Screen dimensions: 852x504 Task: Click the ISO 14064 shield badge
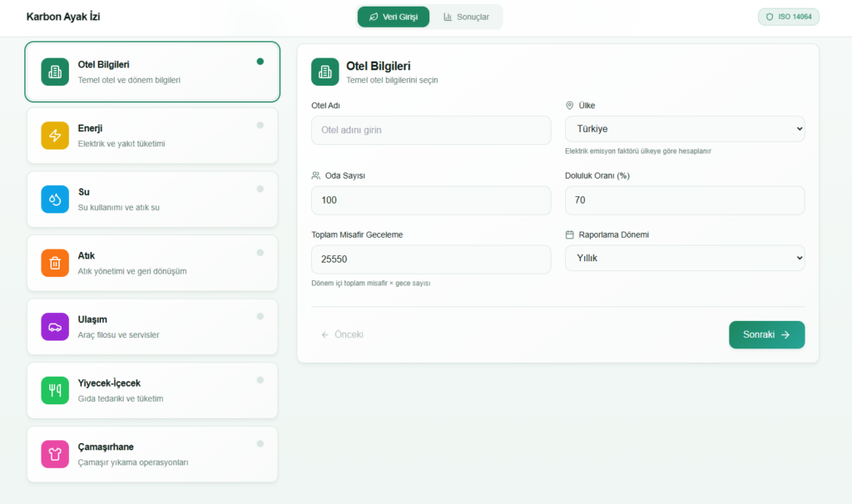(x=788, y=17)
